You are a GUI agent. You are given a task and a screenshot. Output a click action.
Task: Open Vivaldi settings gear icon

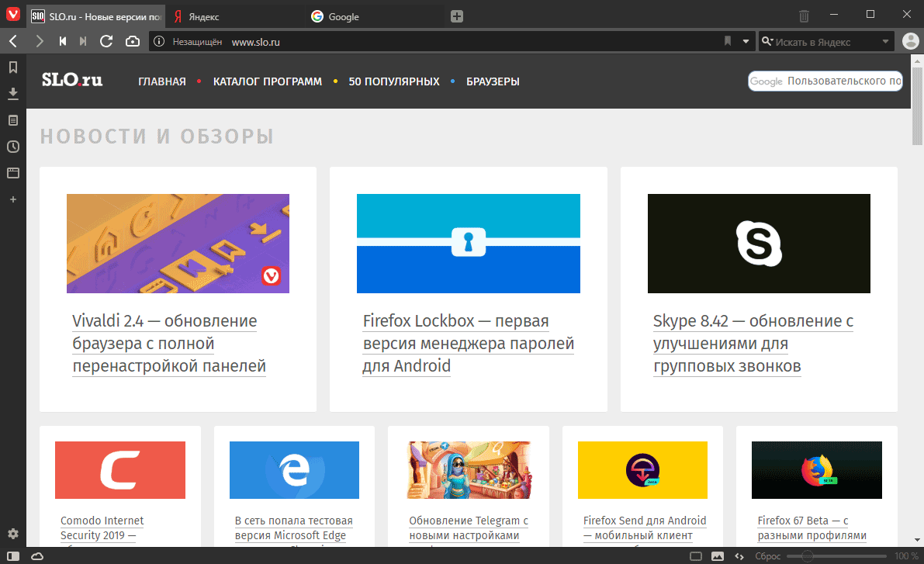[13, 533]
